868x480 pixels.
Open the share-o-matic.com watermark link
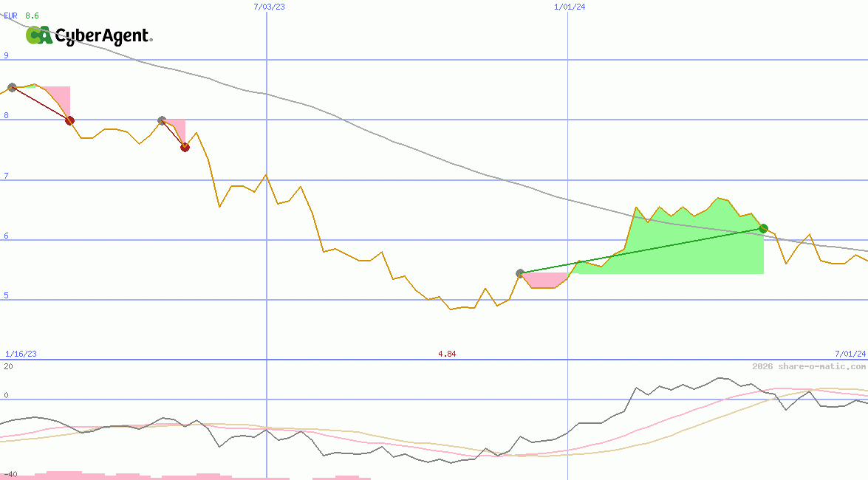tap(809, 366)
